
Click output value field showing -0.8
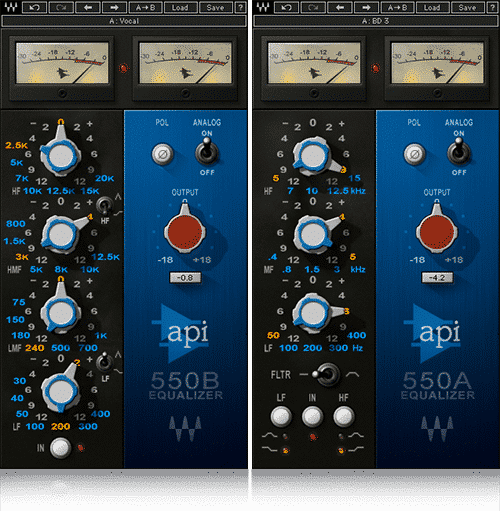click(x=185, y=277)
